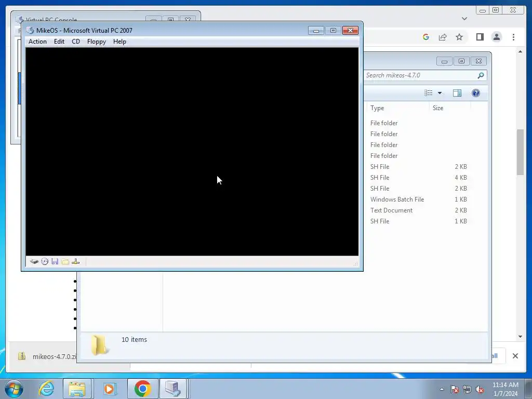Click the muted volume tray icon
This screenshot has width=532, height=399.
(480, 389)
